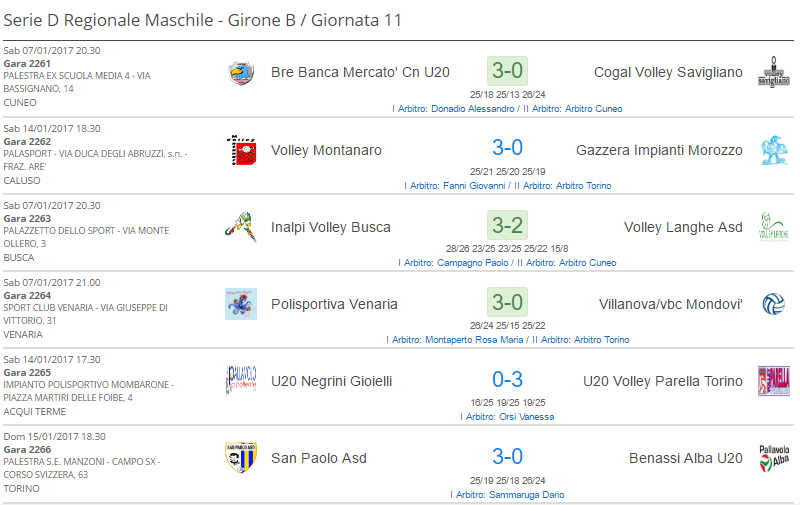800x505 pixels.
Task: Open the San Paolo Asd shield logo
Action: coord(241,458)
